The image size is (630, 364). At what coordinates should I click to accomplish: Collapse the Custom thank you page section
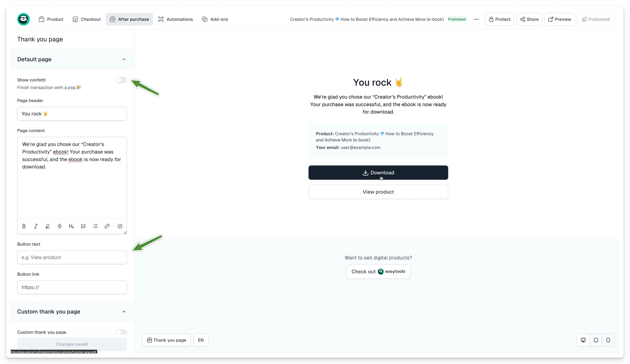[x=124, y=312]
